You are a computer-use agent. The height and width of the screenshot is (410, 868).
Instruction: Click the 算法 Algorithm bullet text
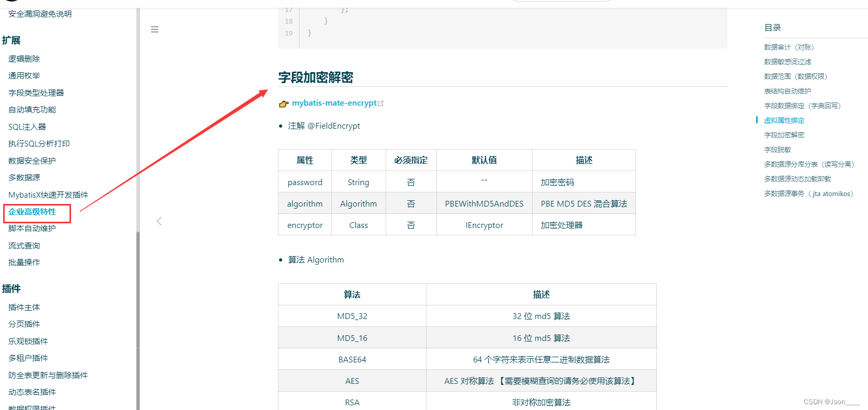click(316, 259)
